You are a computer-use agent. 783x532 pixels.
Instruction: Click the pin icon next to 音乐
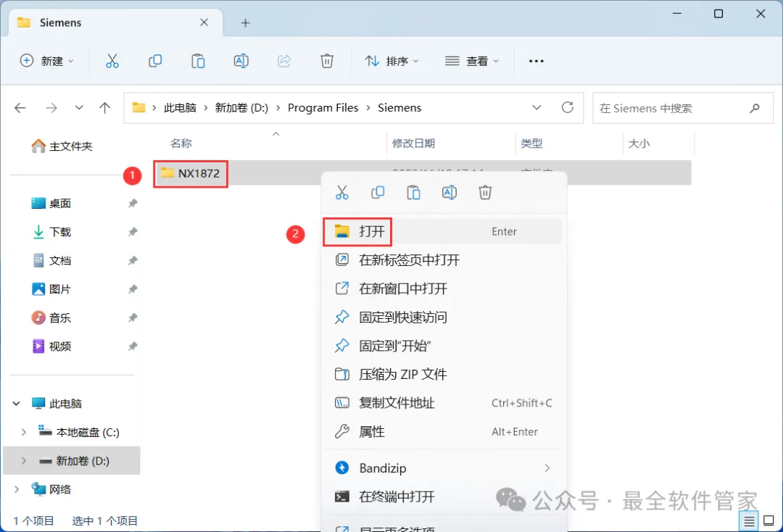tap(133, 317)
